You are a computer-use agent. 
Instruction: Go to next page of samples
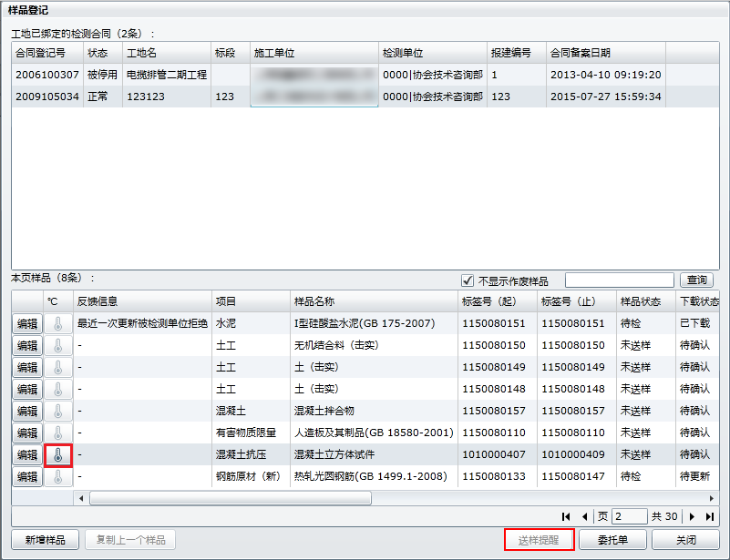click(692, 517)
